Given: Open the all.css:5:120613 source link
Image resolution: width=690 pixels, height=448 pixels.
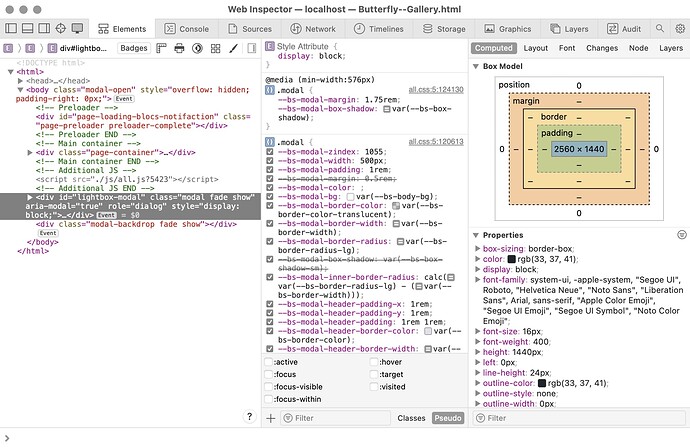Looking at the screenshot, I should point(435,142).
